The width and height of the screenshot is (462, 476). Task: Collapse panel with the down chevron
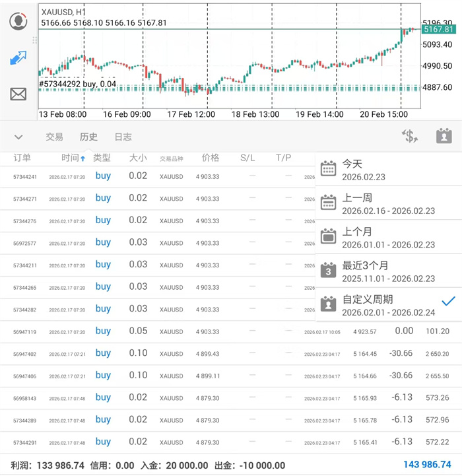(18, 137)
